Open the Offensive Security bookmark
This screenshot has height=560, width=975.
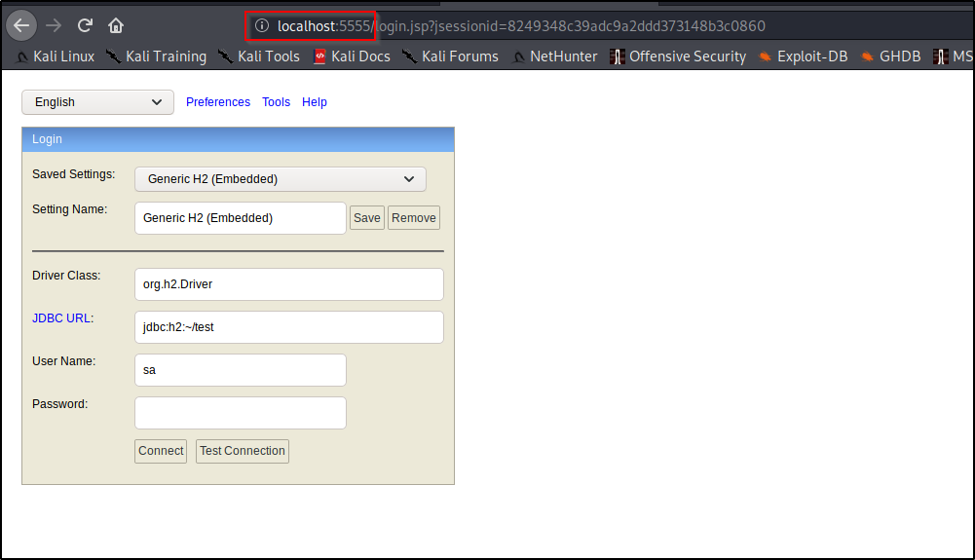pyautogui.click(x=678, y=56)
